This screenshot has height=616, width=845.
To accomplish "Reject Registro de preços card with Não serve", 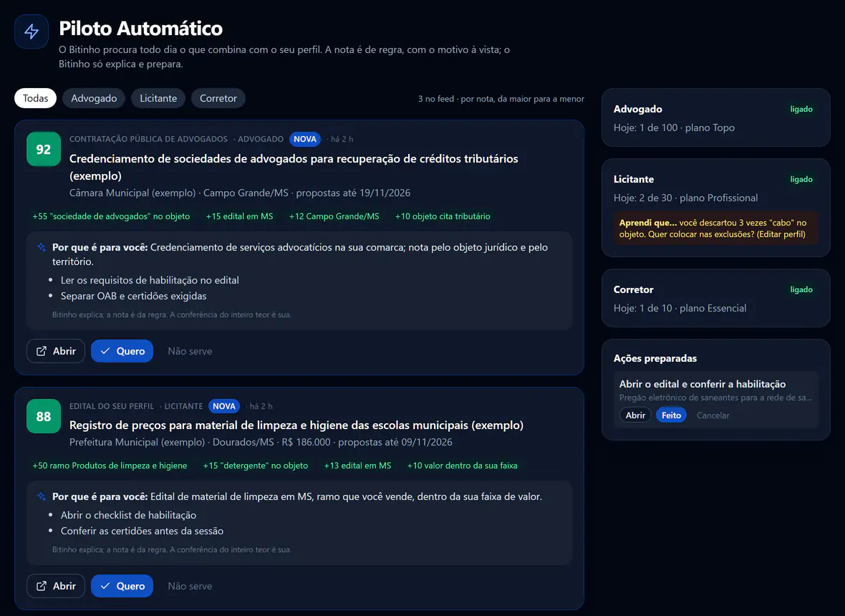I will (x=190, y=586).
